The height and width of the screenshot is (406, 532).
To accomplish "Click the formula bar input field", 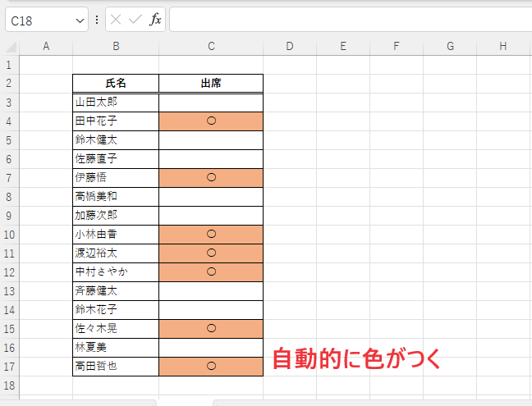I will [351, 20].
